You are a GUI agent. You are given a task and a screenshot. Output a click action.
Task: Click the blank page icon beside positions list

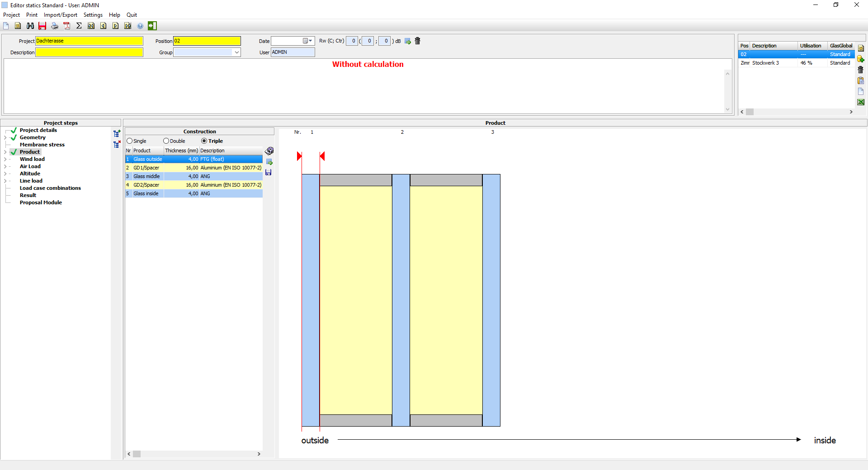[861, 91]
